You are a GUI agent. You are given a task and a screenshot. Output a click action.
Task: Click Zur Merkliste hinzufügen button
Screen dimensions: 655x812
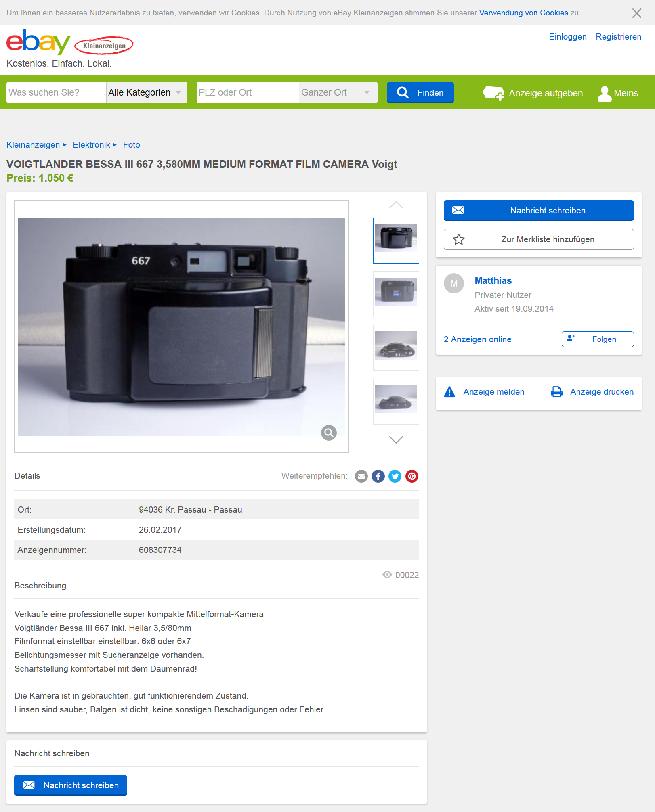[x=539, y=239]
